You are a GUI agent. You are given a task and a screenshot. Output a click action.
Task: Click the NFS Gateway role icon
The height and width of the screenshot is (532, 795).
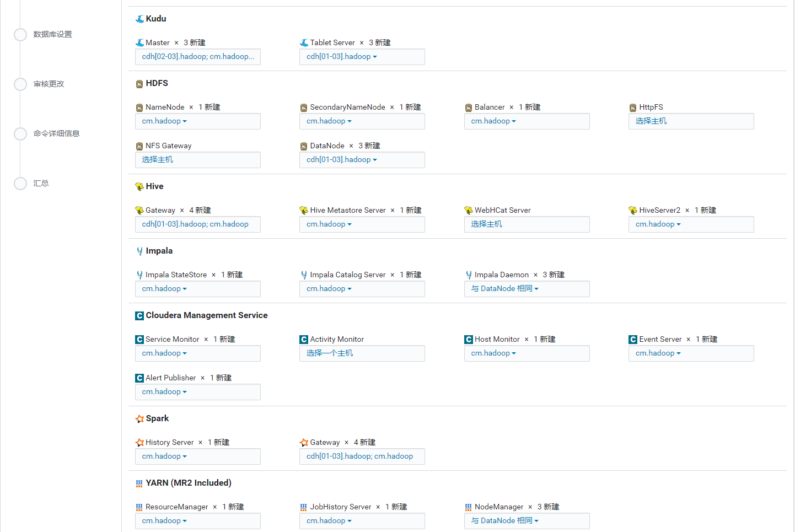coord(139,146)
